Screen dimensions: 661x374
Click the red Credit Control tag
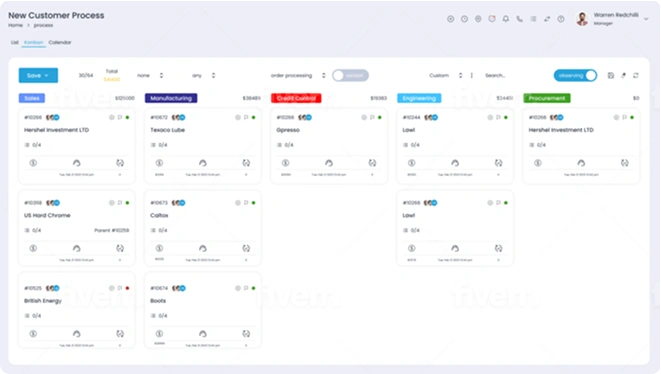(x=296, y=98)
